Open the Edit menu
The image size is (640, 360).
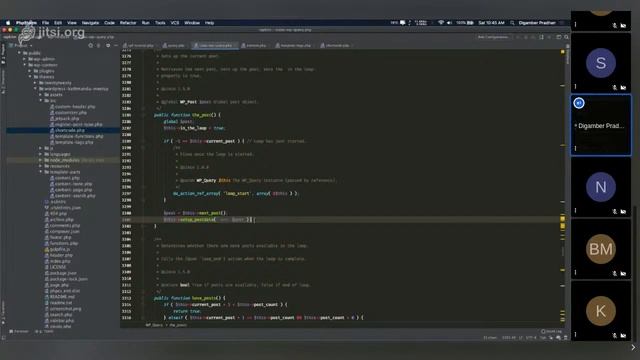pyautogui.click(x=58, y=23)
